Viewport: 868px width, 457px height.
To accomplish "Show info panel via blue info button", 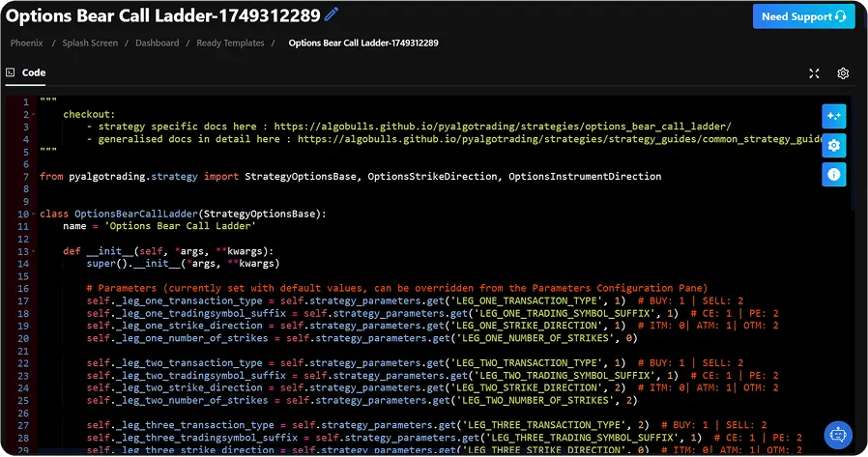I will coord(833,175).
